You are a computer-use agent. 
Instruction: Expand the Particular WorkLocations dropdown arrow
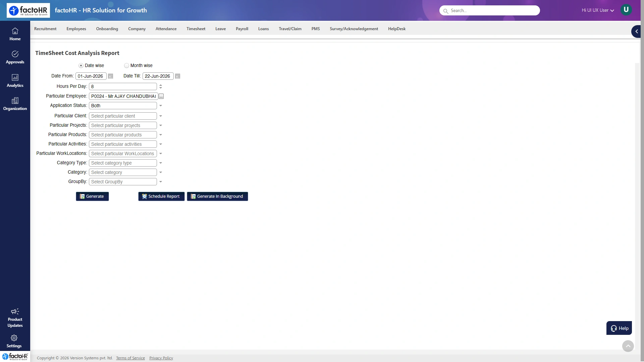pyautogui.click(x=161, y=154)
